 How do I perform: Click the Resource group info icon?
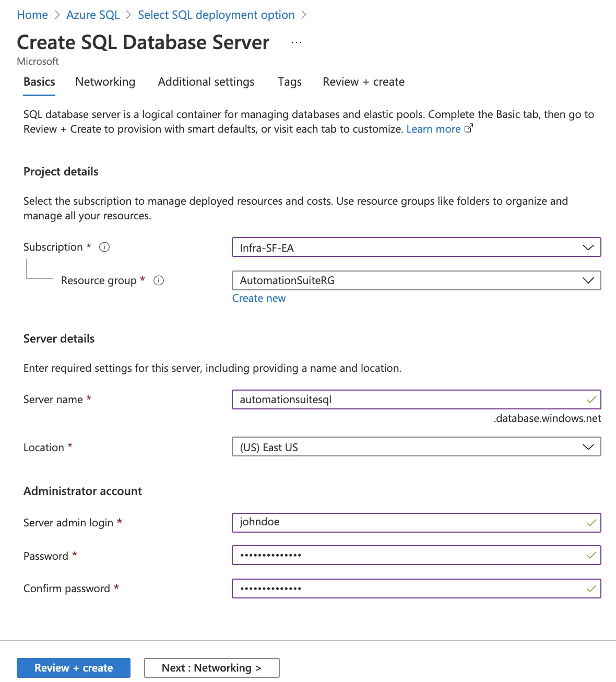point(159,280)
